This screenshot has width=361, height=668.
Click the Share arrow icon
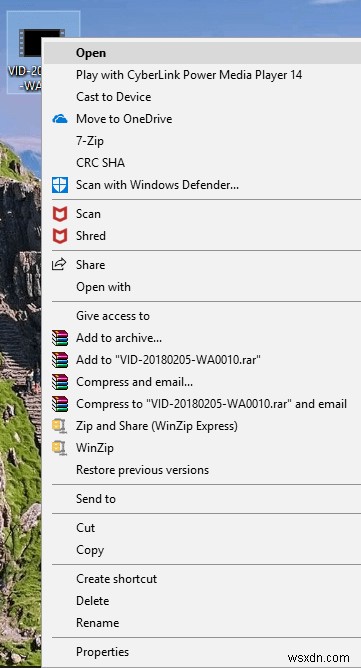point(59,265)
